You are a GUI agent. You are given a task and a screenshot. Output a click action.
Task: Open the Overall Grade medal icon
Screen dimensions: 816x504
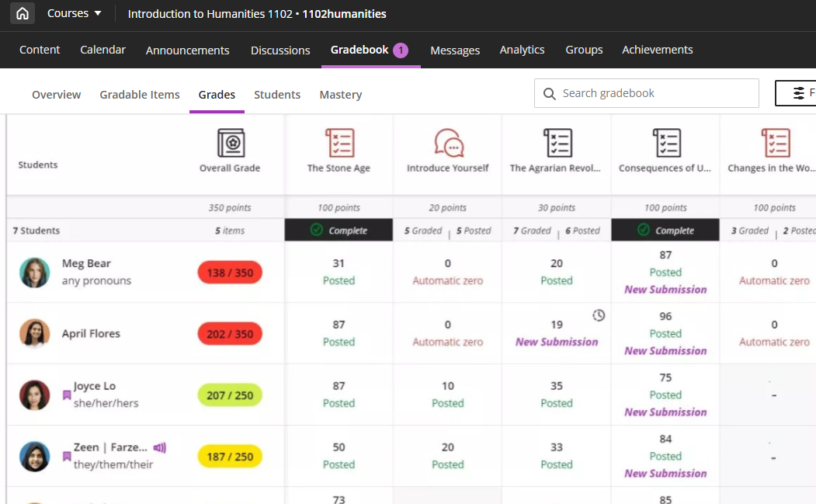pyautogui.click(x=229, y=143)
